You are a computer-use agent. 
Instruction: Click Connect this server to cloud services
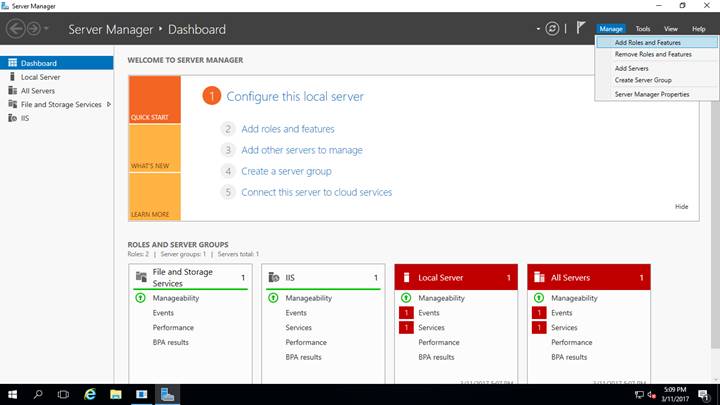click(316, 192)
